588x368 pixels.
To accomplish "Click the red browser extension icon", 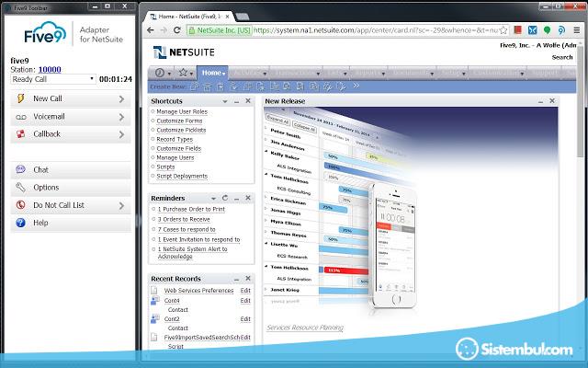I will pyautogui.click(x=518, y=30).
